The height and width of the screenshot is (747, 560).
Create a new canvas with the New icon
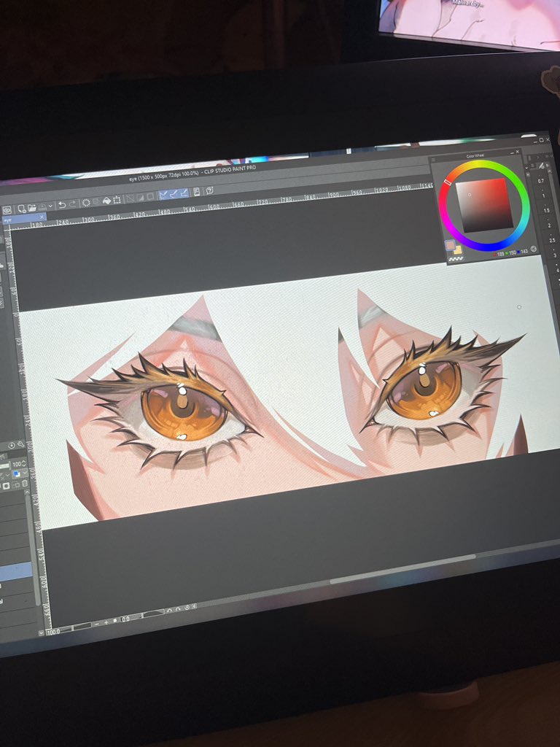[x=22, y=209]
